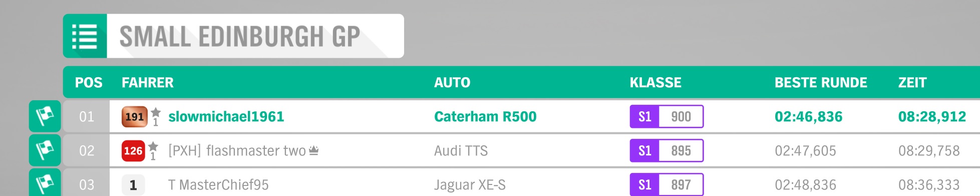Click the finish flag icon for position 02
This screenshot has width=980, height=196.
(x=45, y=150)
